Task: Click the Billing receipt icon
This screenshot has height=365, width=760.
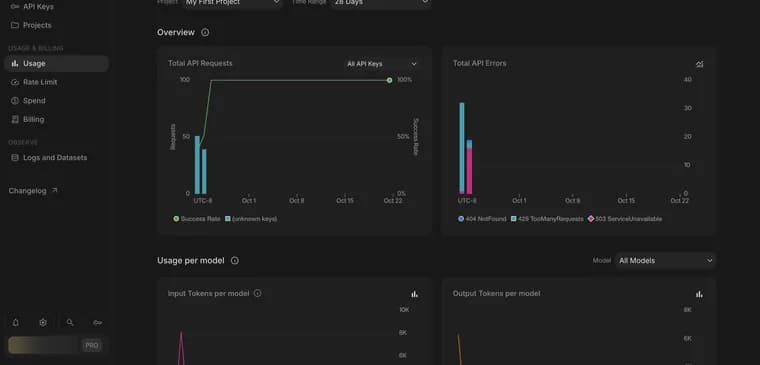Action: pyautogui.click(x=15, y=119)
